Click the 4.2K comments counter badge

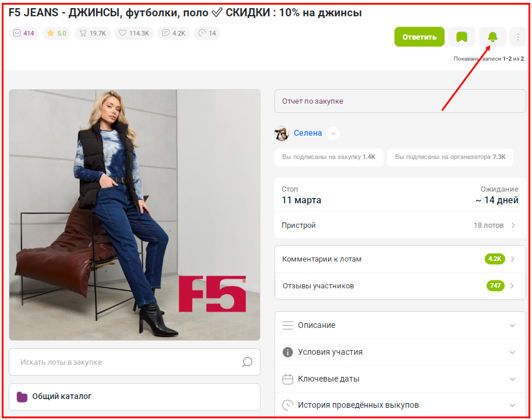(x=174, y=33)
